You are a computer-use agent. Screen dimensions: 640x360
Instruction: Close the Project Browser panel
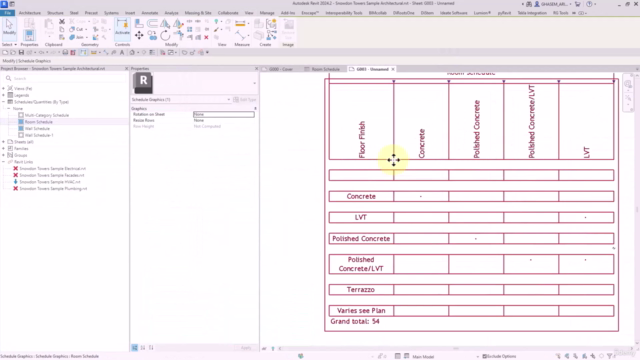126,69
